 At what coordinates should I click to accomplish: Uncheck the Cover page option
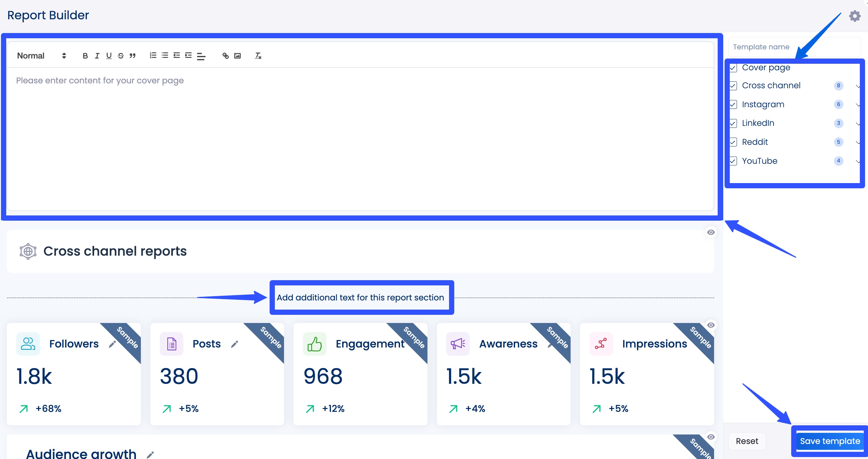pos(733,68)
